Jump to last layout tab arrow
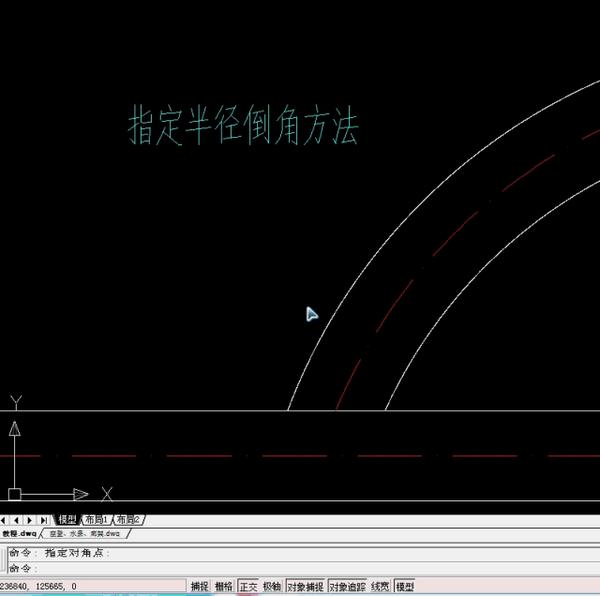Image resolution: width=600 pixels, height=596 pixels. (44, 520)
